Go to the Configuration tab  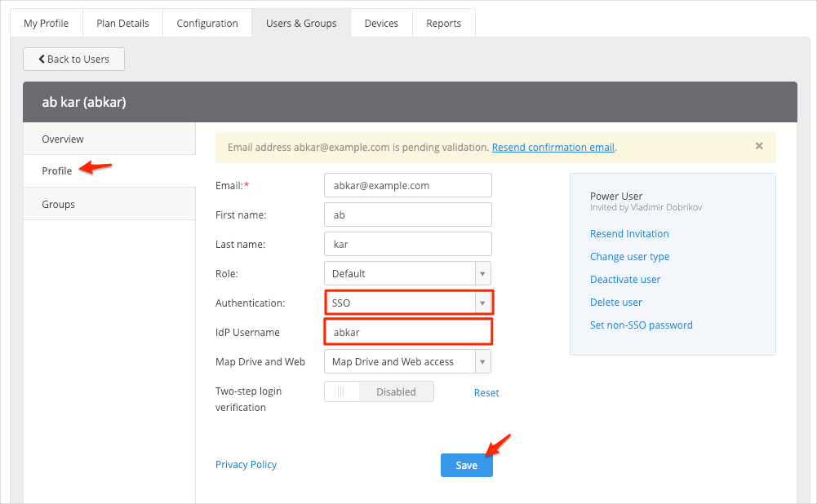tap(207, 23)
